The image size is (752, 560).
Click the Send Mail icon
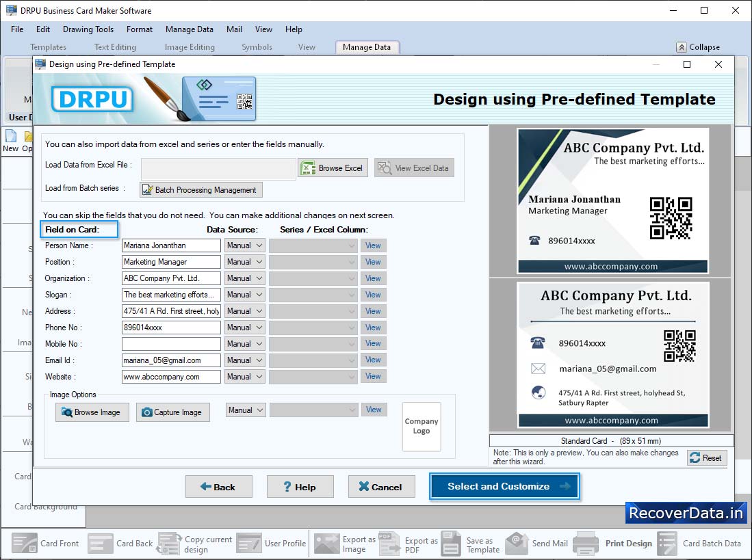(x=517, y=543)
